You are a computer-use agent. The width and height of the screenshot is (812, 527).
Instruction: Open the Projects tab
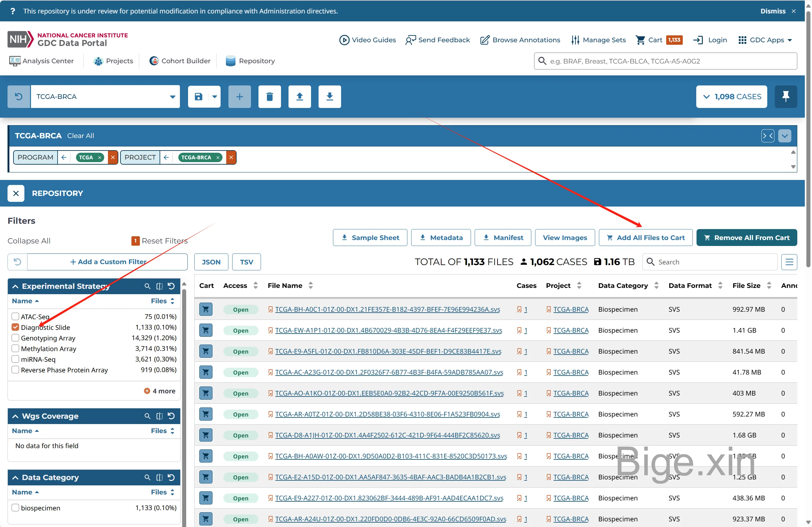point(113,61)
